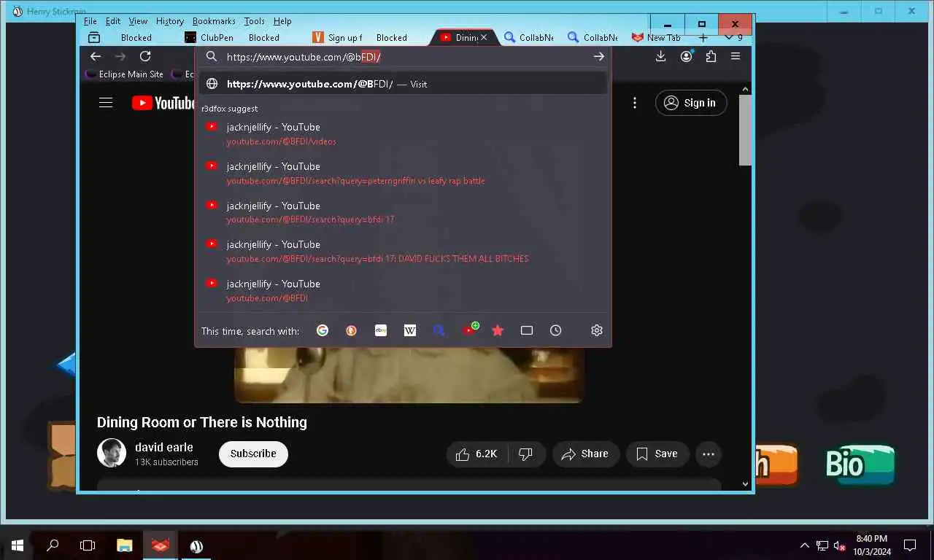Search this time with DuckDuckGo
Image resolution: width=934 pixels, height=560 pixels.
coord(351,330)
